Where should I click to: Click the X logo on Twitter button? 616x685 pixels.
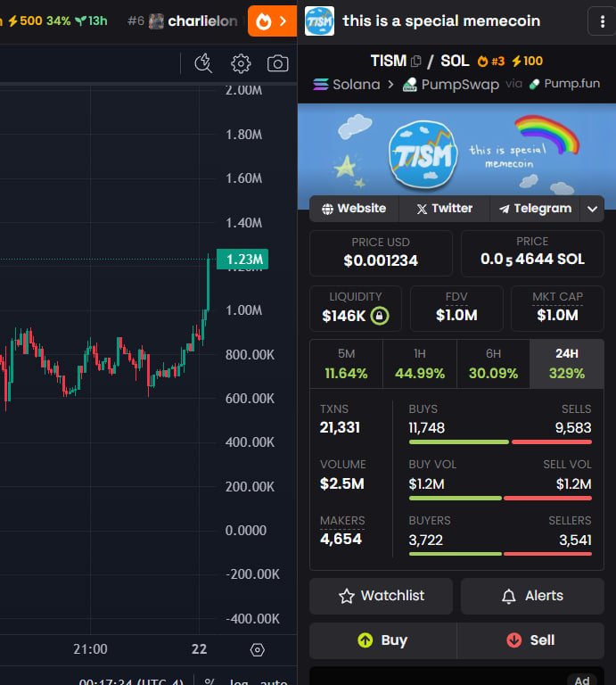point(422,209)
